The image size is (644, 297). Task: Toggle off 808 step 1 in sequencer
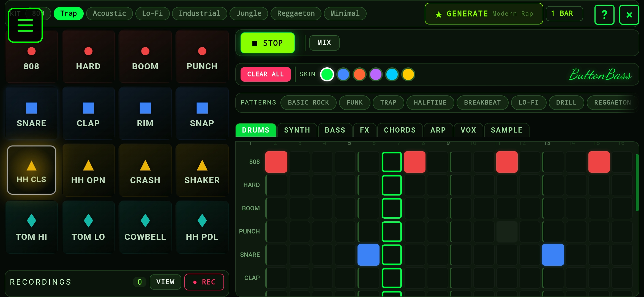pyautogui.click(x=276, y=162)
